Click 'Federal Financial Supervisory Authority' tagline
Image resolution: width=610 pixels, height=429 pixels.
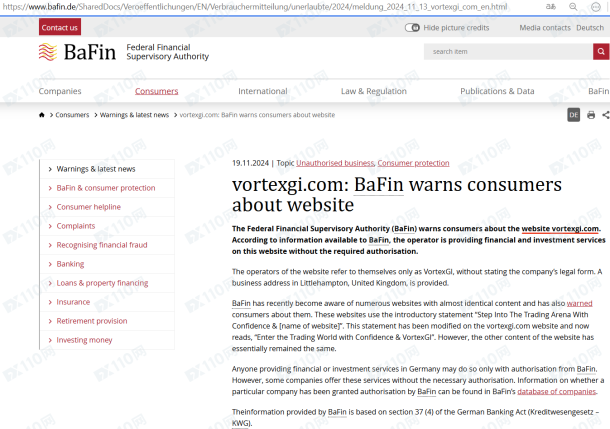coord(167,52)
